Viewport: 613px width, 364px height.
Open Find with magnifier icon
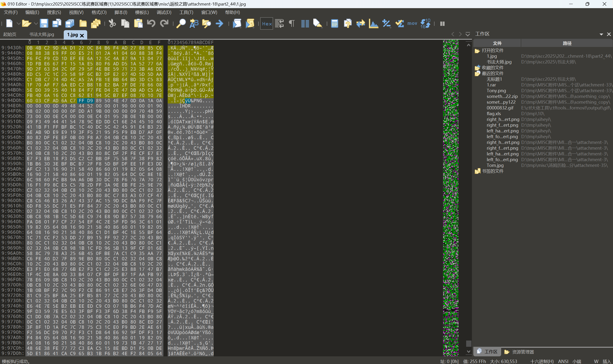click(x=181, y=23)
